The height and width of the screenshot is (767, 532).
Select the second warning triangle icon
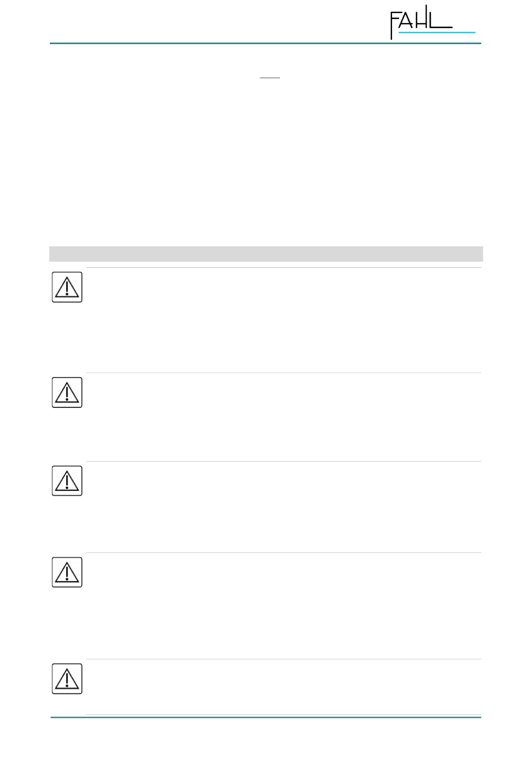click(67, 392)
